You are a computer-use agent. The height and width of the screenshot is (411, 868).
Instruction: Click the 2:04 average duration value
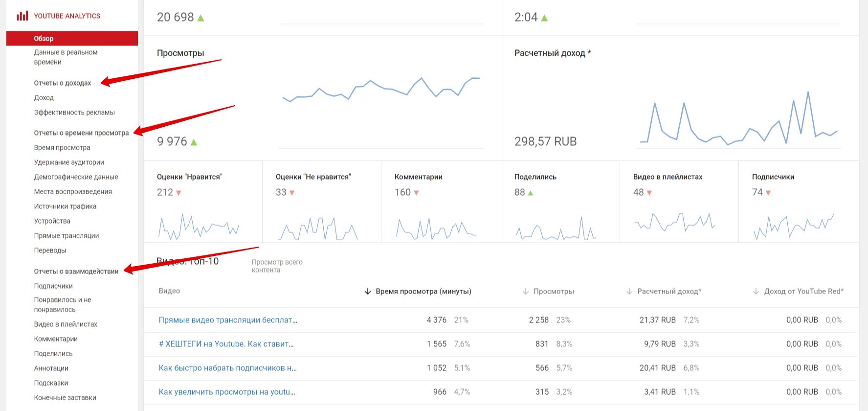(526, 17)
